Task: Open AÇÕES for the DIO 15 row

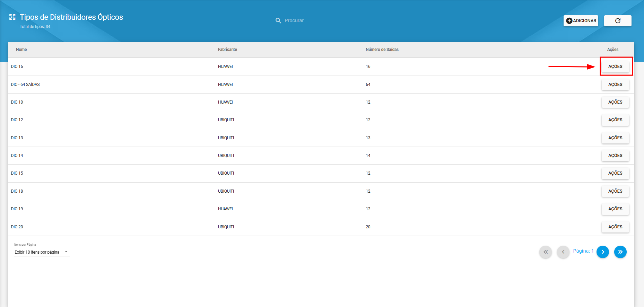Action: pos(615,173)
